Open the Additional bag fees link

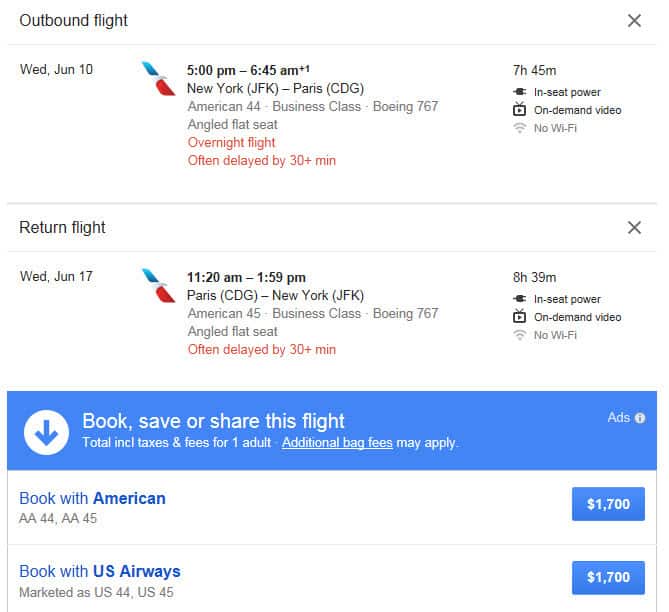337,443
